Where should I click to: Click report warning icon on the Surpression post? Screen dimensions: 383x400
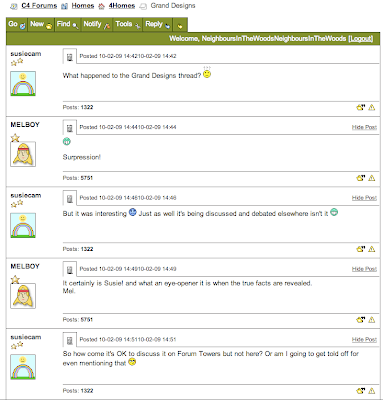pos(372,178)
